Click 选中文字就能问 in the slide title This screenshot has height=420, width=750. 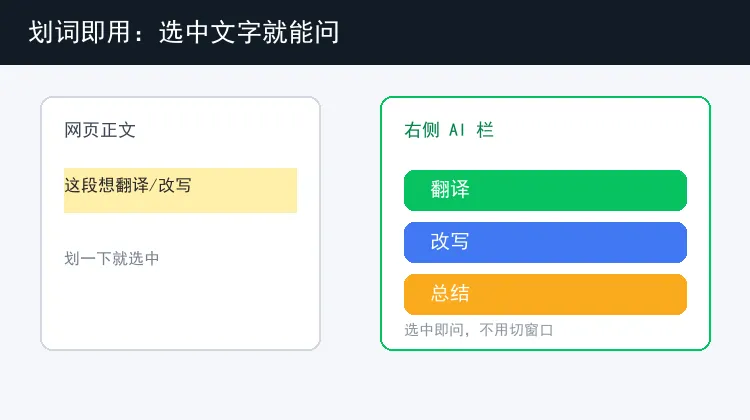[x=249, y=32]
